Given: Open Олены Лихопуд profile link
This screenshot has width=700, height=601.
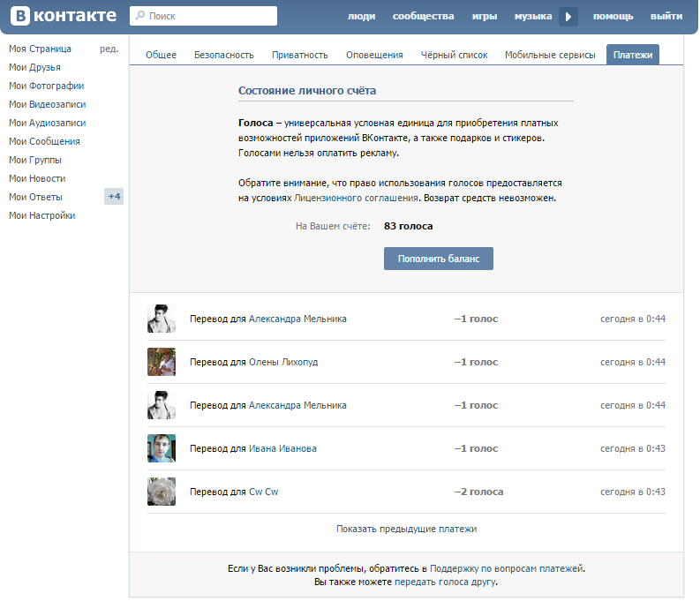Looking at the screenshot, I should 283,363.
